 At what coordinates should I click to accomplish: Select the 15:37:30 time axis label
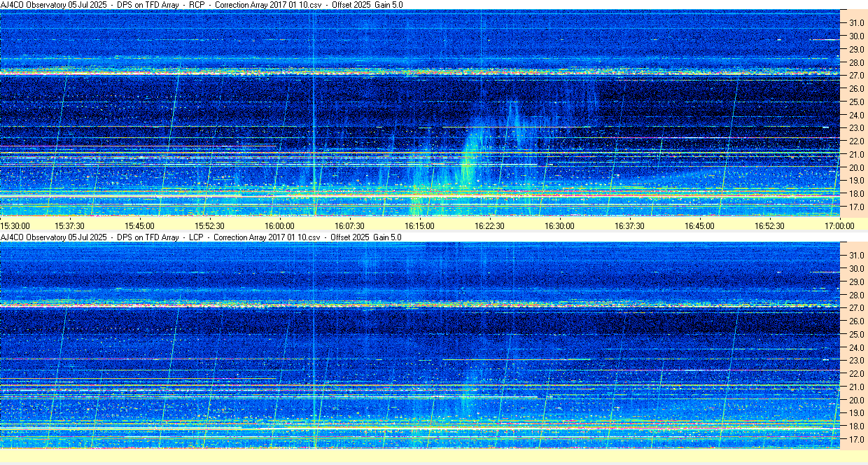click(70, 225)
